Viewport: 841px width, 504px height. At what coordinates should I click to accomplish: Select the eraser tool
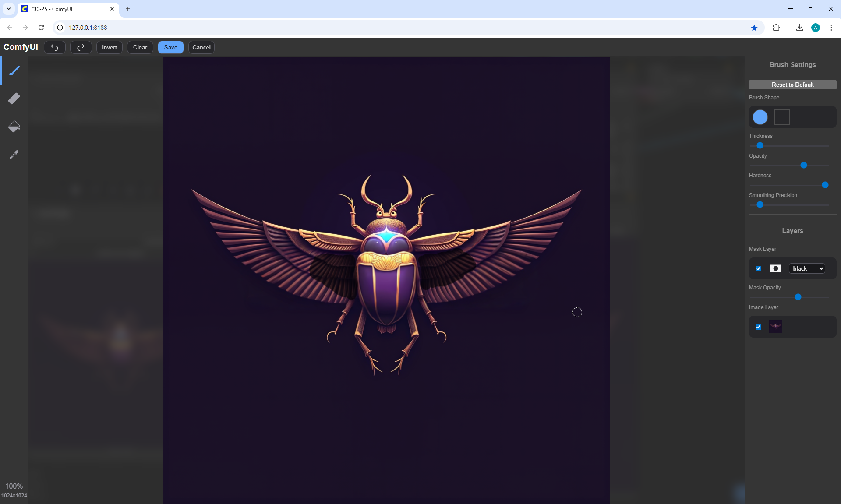tap(14, 99)
